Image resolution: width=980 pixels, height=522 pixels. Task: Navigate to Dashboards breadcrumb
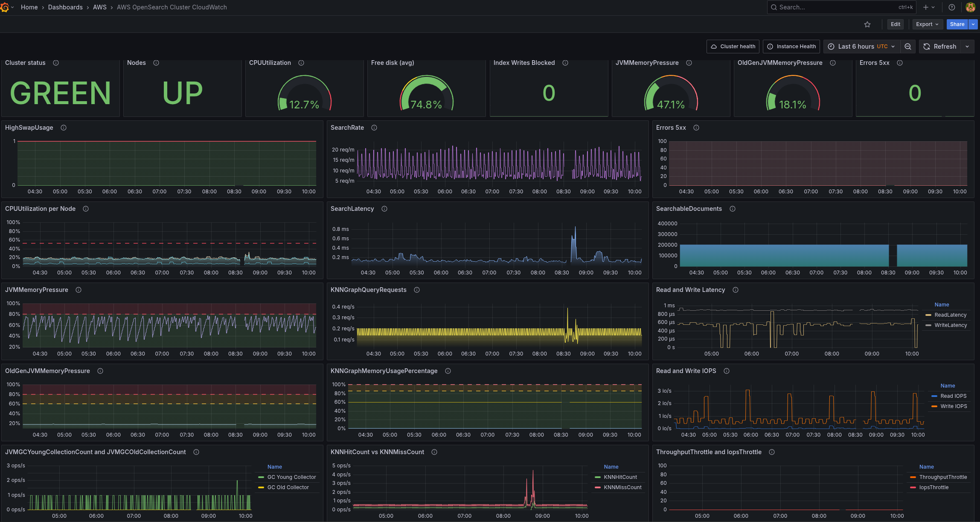click(65, 7)
